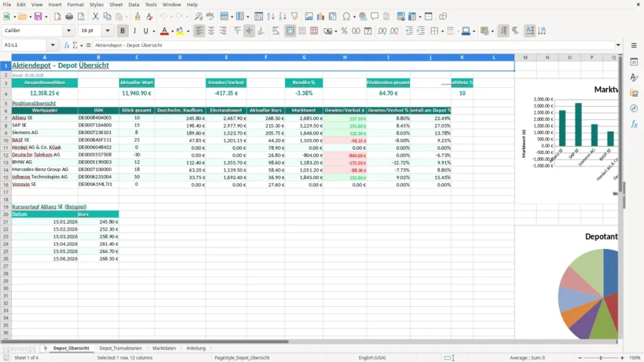Open a file via the folder icon
The image size is (644, 362).
coord(22,16)
